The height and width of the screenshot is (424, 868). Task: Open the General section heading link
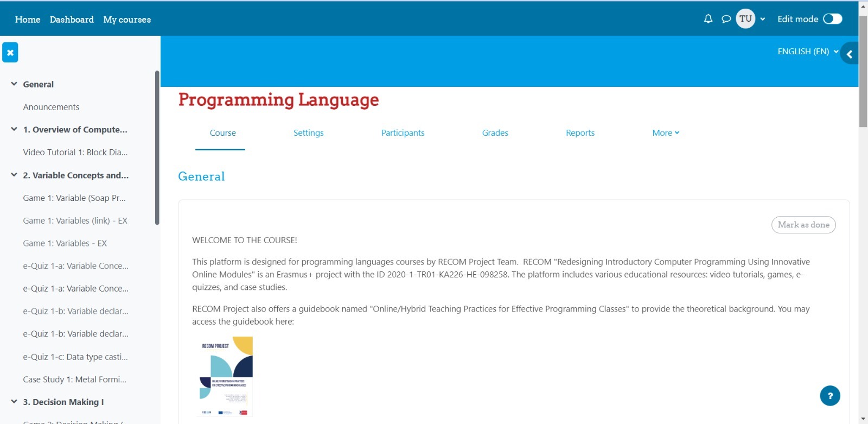tap(201, 176)
